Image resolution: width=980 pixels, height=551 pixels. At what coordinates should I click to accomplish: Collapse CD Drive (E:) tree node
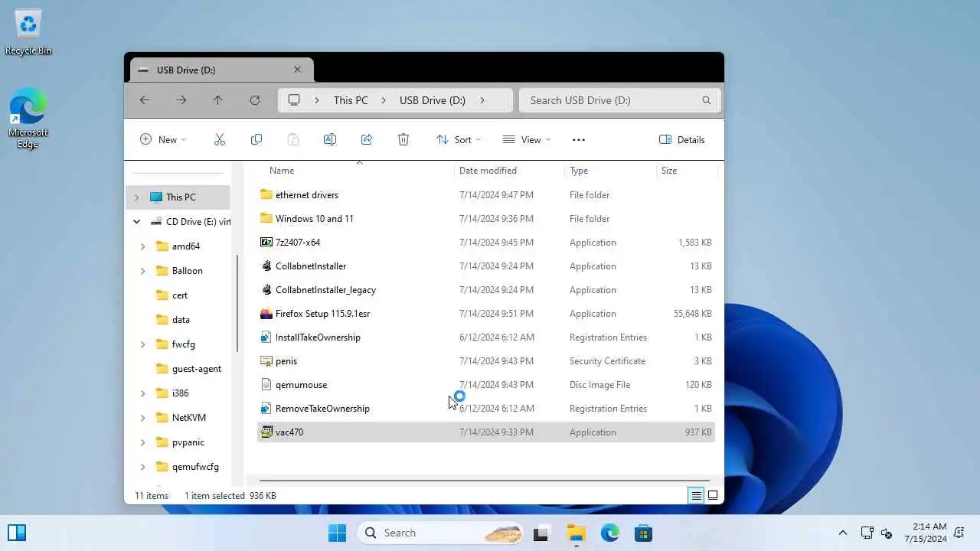coord(137,222)
